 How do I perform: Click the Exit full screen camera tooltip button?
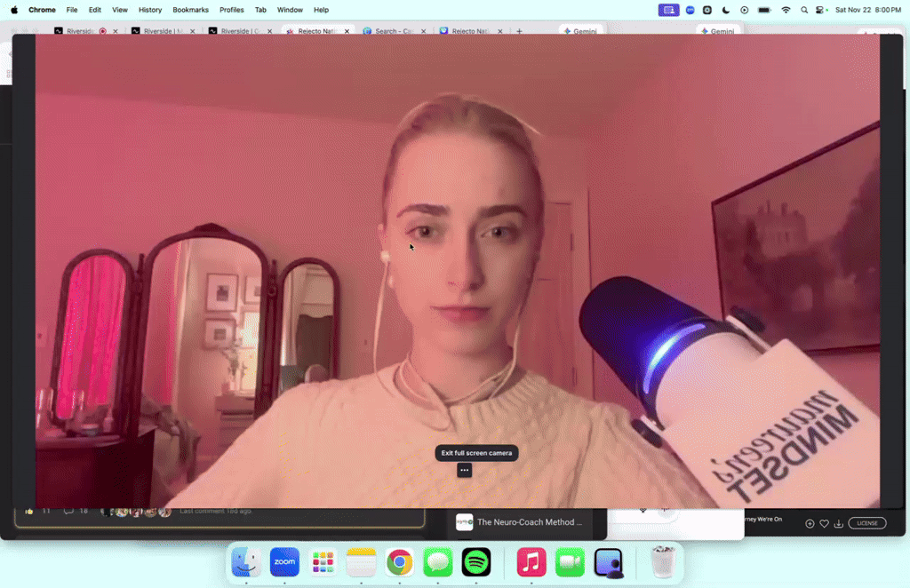pos(476,453)
